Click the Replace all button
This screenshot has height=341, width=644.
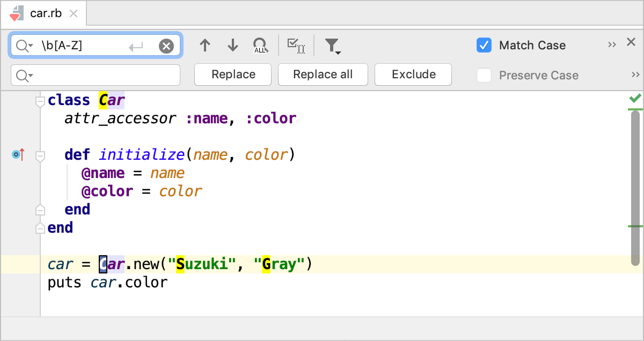pyautogui.click(x=323, y=75)
